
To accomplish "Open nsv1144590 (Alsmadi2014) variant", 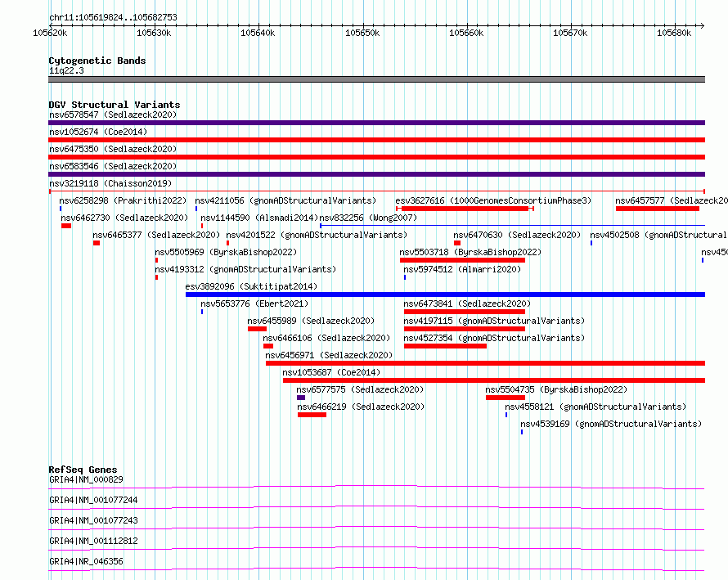I will [x=259, y=218].
